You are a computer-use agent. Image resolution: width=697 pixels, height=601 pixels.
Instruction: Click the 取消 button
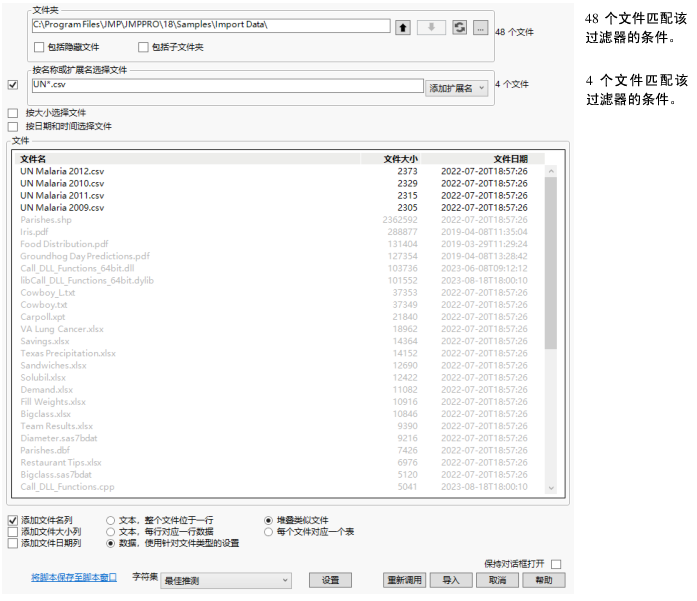pyautogui.click(x=497, y=580)
